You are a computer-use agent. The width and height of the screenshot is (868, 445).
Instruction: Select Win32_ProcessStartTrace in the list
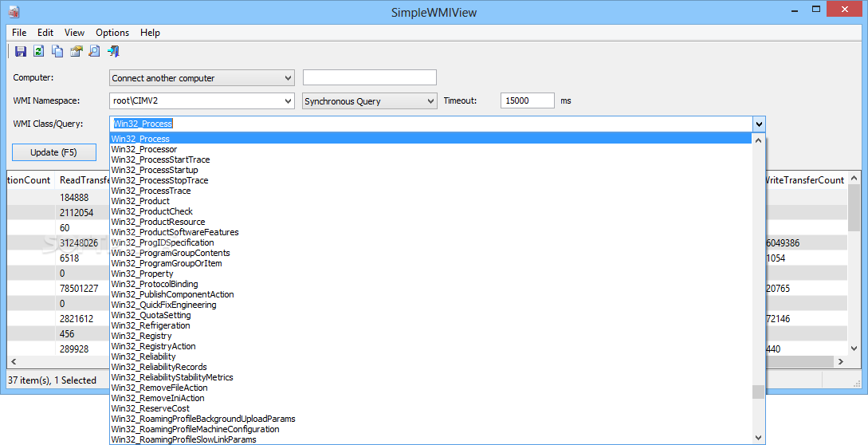click(x=430, y=159)
